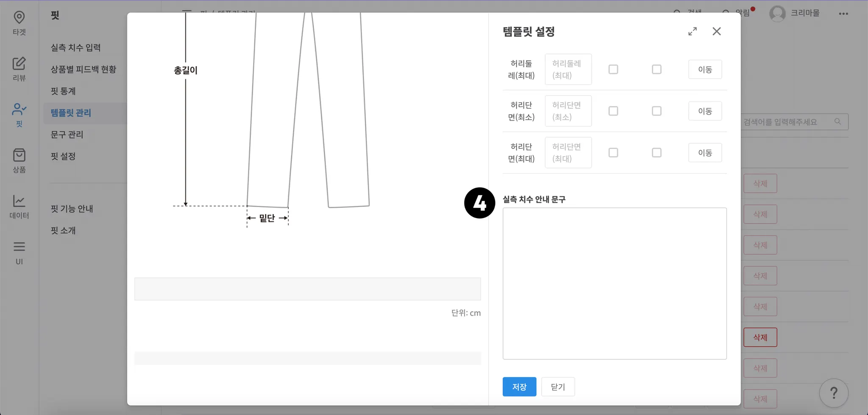Check second checkbox for 허리단면(최소)

click(x=657, y=111)
